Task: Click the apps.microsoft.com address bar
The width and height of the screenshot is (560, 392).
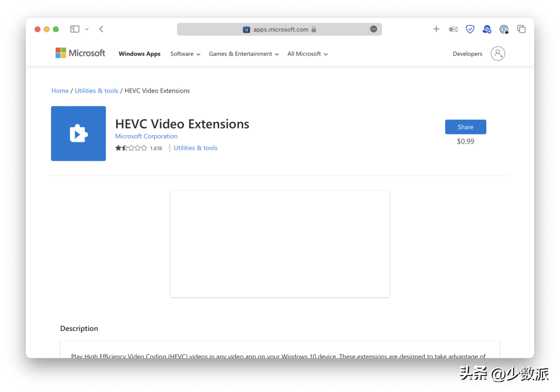Action: point(279,29)
